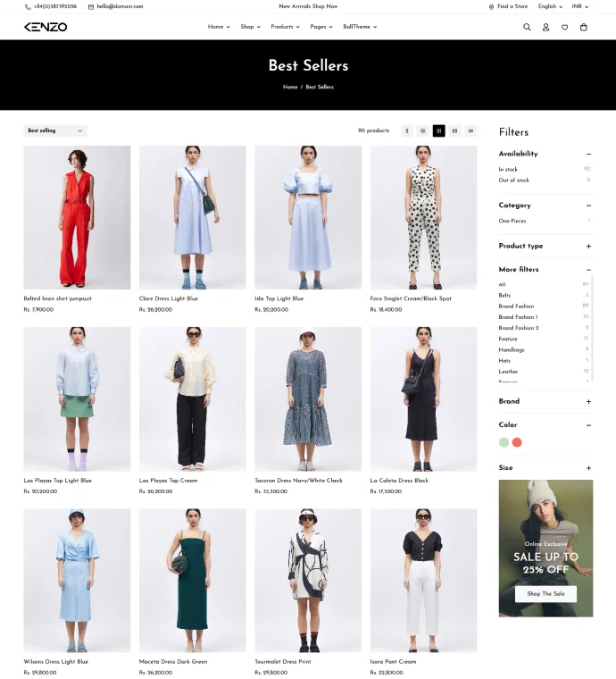Select the Belts filter option
Image resolution: width=616 pixels, height=679 pixels.
click(x=504, y=296)
